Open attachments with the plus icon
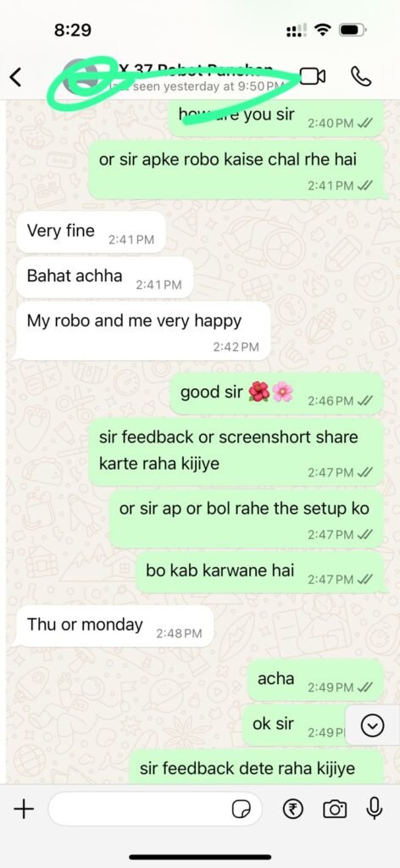The width and height of the screenshot is (400, 868). (24, 810)
